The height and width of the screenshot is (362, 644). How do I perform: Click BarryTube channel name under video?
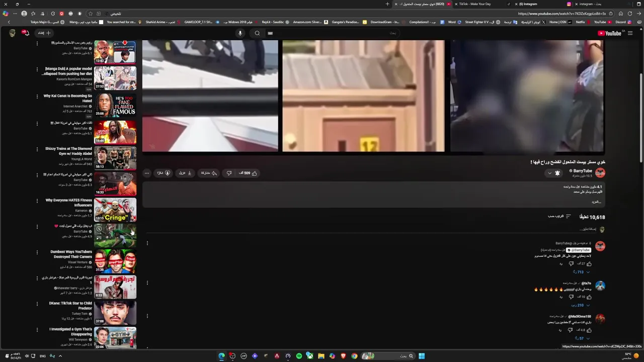point(583,171)
